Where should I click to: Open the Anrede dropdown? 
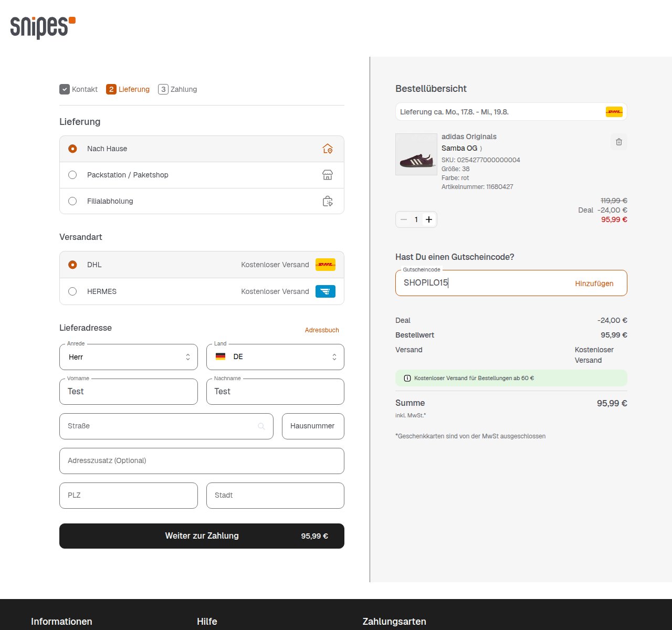pos(129,357)
